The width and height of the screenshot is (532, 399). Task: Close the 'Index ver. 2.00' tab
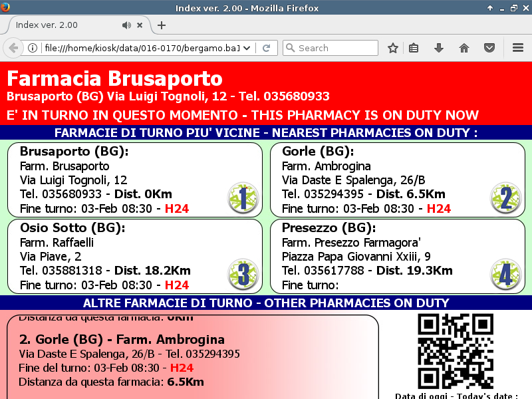click(x=140, y=25)
